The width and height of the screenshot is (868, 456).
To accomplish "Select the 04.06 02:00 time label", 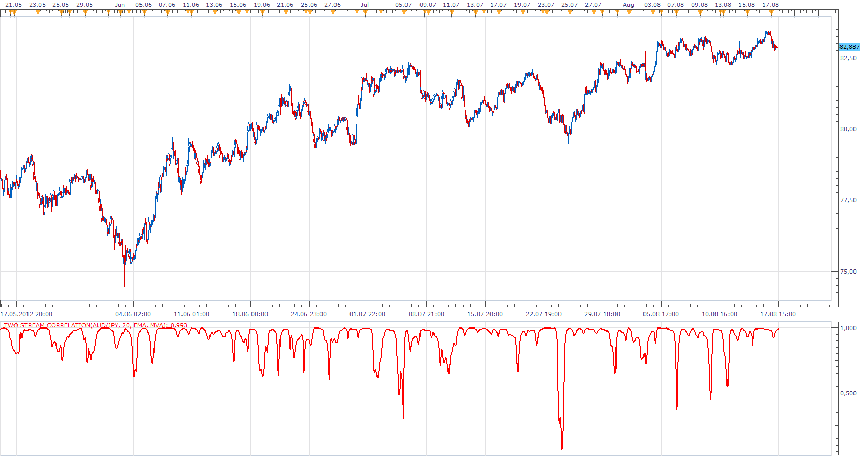I will (x=133, y=314).
